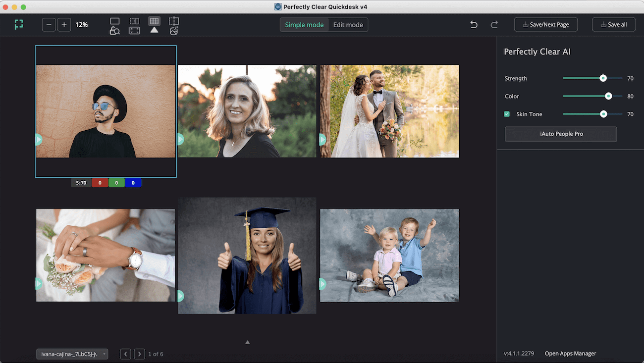Undo the last change
The image size is (644, 363).
[x=474, y=24]
